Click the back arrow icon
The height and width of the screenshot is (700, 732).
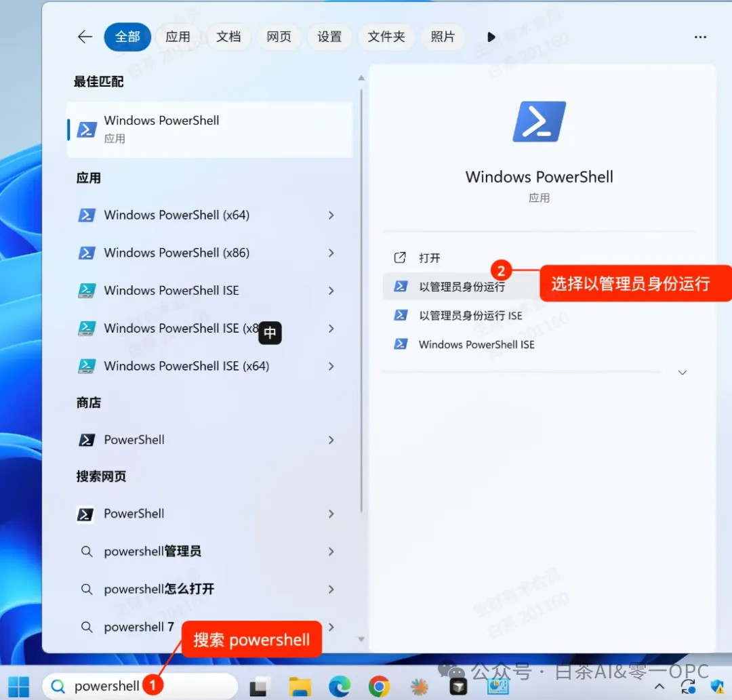coord(85,37)
